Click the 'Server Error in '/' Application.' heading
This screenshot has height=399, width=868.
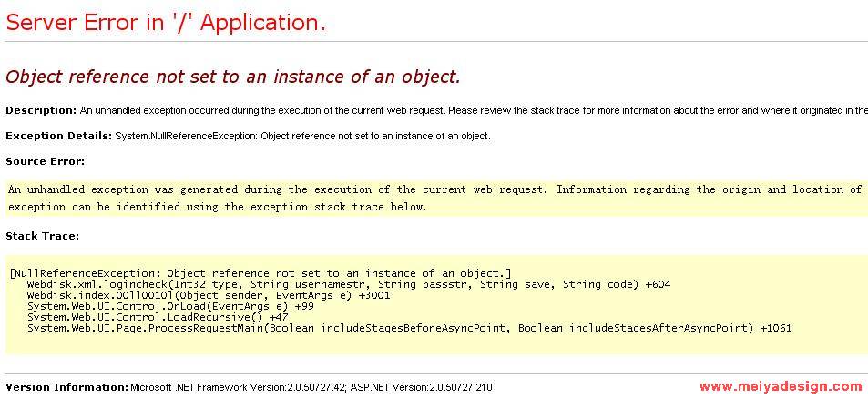pos(166,23)
